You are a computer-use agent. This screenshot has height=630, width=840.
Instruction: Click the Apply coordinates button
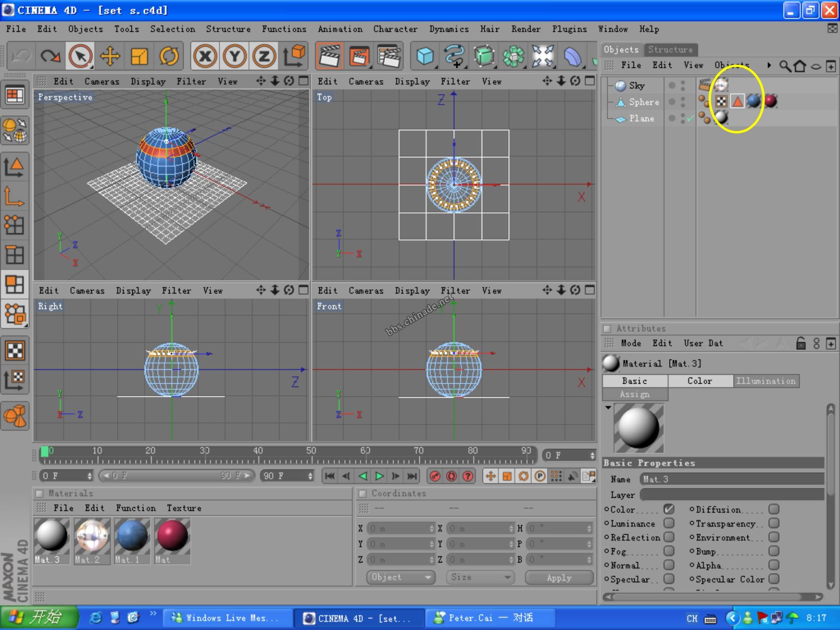click(559, 578)
